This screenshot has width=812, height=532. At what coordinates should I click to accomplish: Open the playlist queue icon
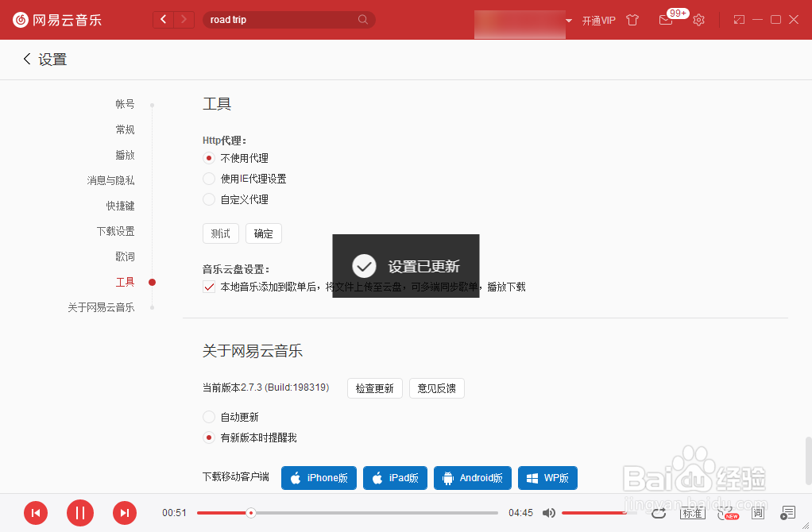[x=787, y=513]
